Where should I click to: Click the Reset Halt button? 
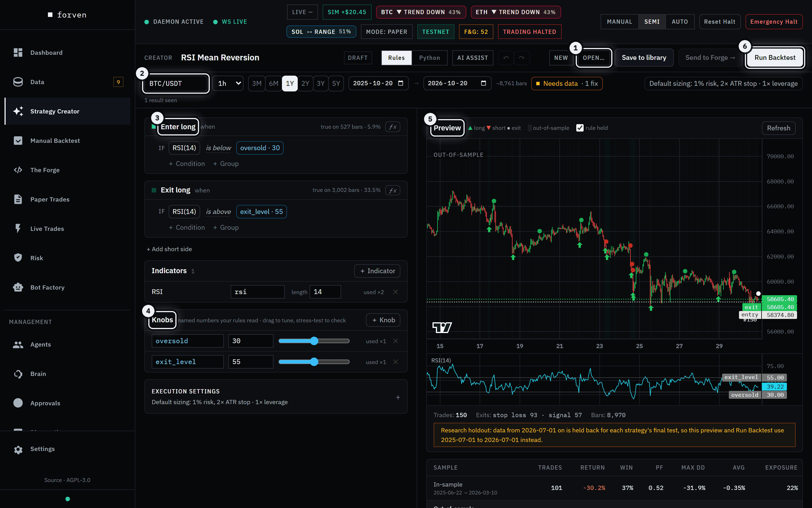pos(720,21)
